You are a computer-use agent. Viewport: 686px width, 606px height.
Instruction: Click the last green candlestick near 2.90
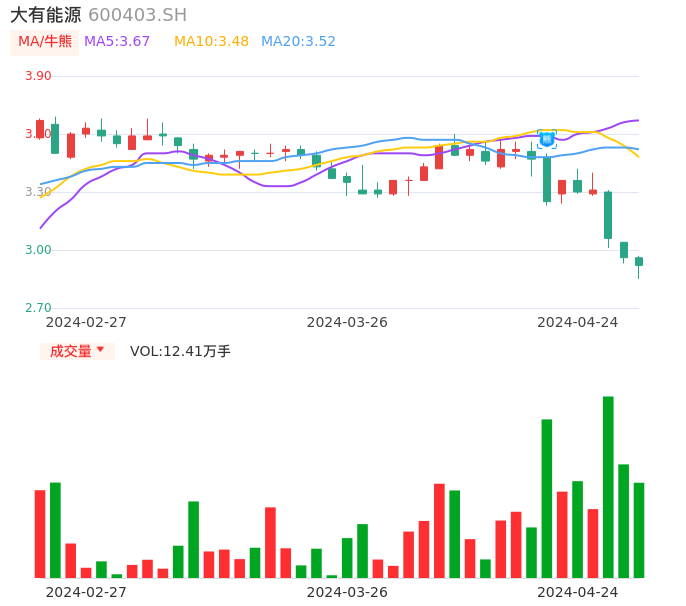tap(639, 262)
